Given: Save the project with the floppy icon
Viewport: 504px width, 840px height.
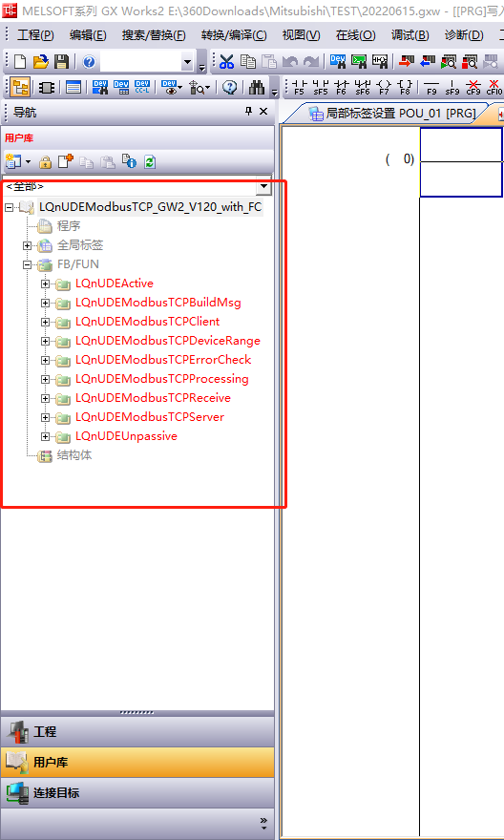Looking at the screenshot, I should pyautogui.click(x=62, y=62).
